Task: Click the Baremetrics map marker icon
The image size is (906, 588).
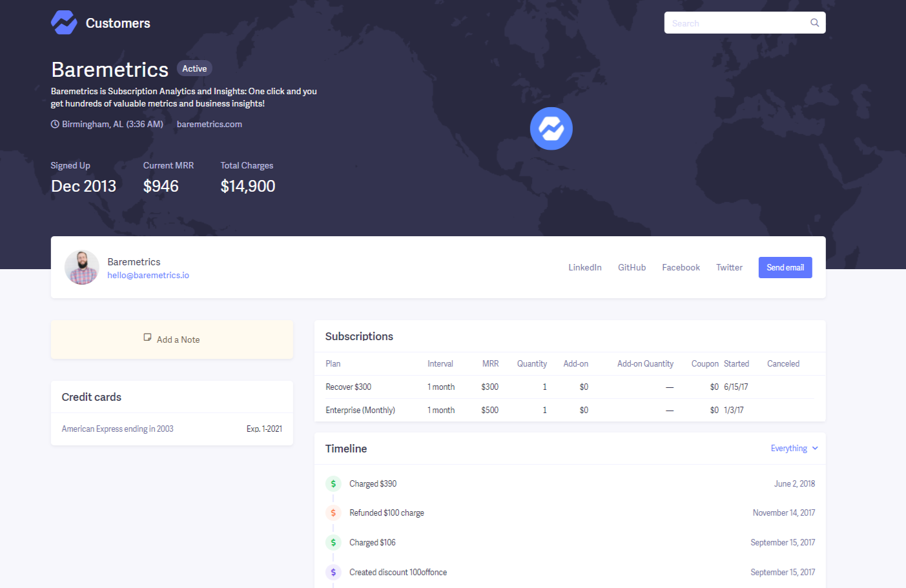Action: pos(551,128)
